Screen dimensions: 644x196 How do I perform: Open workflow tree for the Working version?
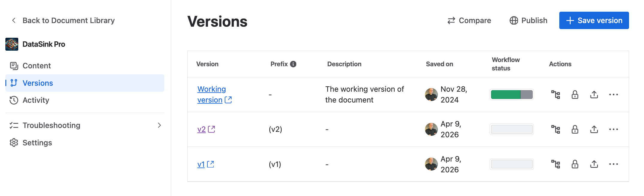tap(555, 94)
